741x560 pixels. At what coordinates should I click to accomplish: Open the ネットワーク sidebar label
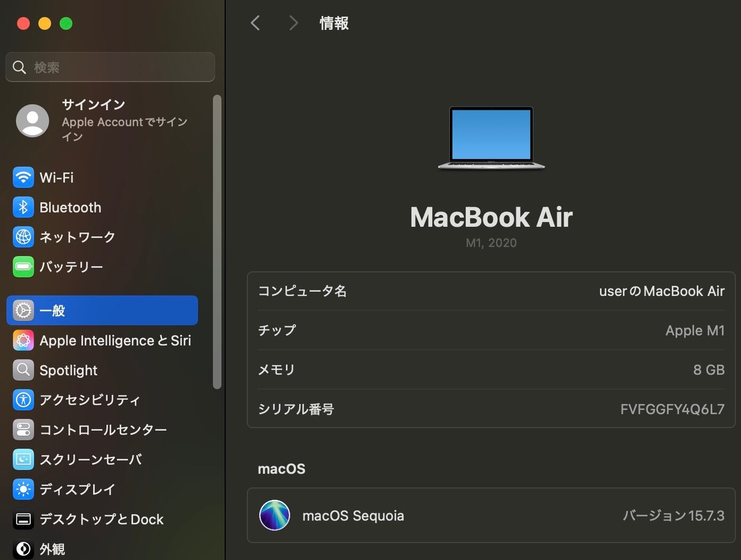(x=77, y=237)
